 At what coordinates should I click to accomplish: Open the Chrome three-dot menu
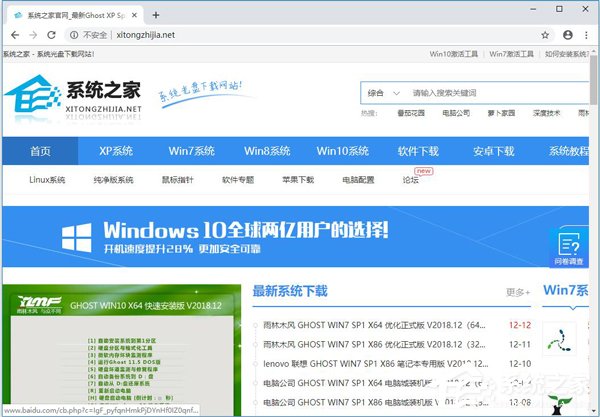click(x=586, y=35)
